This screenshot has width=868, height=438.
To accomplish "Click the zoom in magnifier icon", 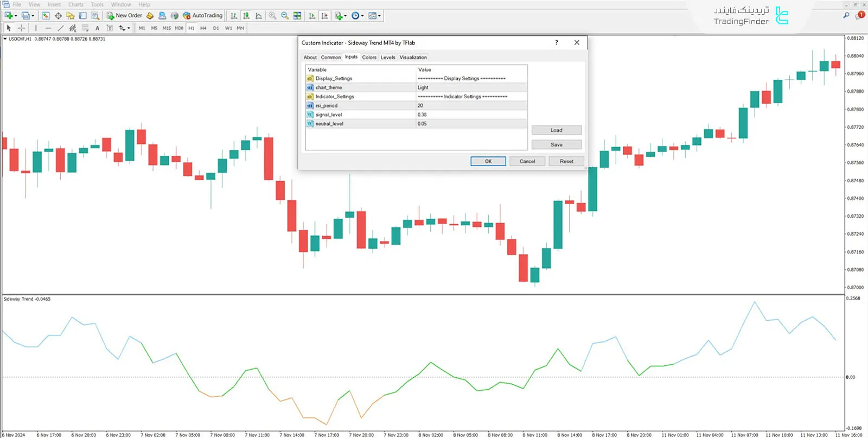I will click(272, 16).
